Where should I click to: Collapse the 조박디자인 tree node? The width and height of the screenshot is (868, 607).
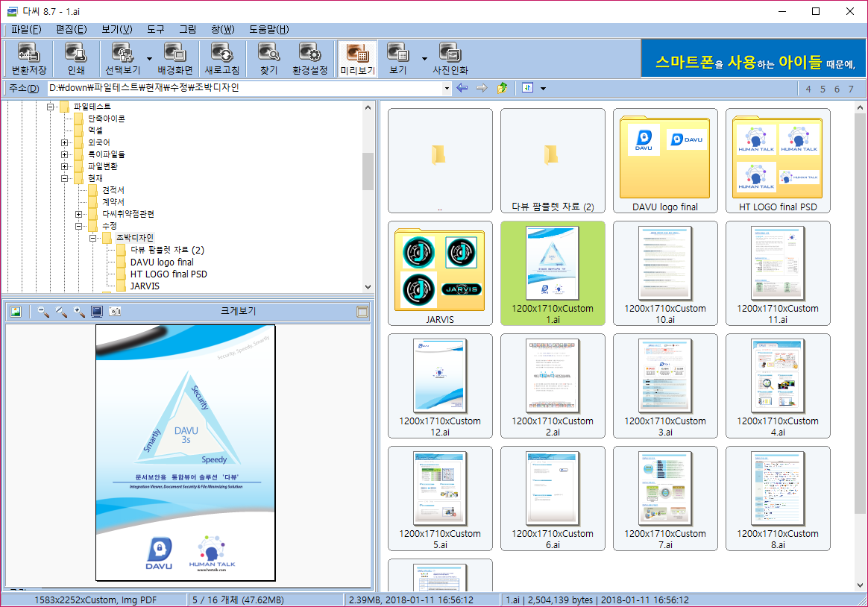click(92, 238)
